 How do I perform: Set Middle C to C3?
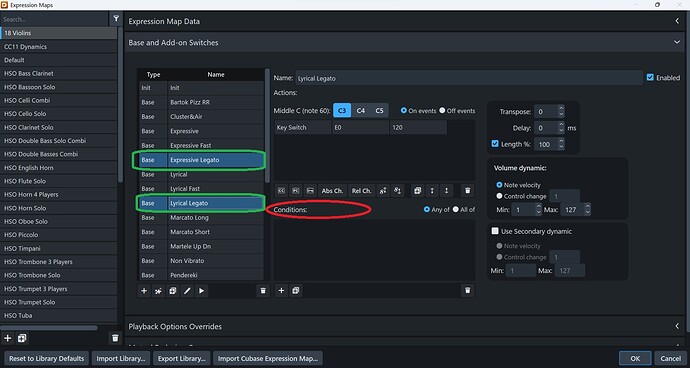tap(342, 111)
